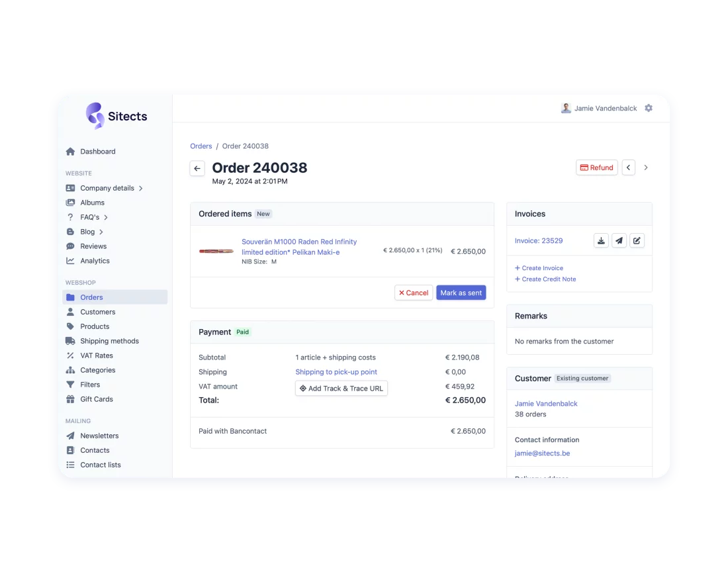
Task: Click the Albums image icon
Action: coord(70,203)
